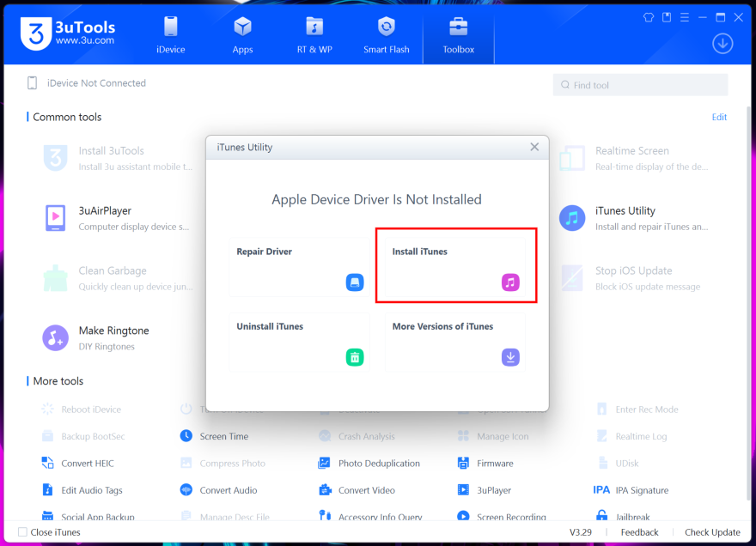Image resolution: width=756 pixels, height=546 pixels.
Task: Click the purple More Versions download icon
Action: click(x=510, y=357)
